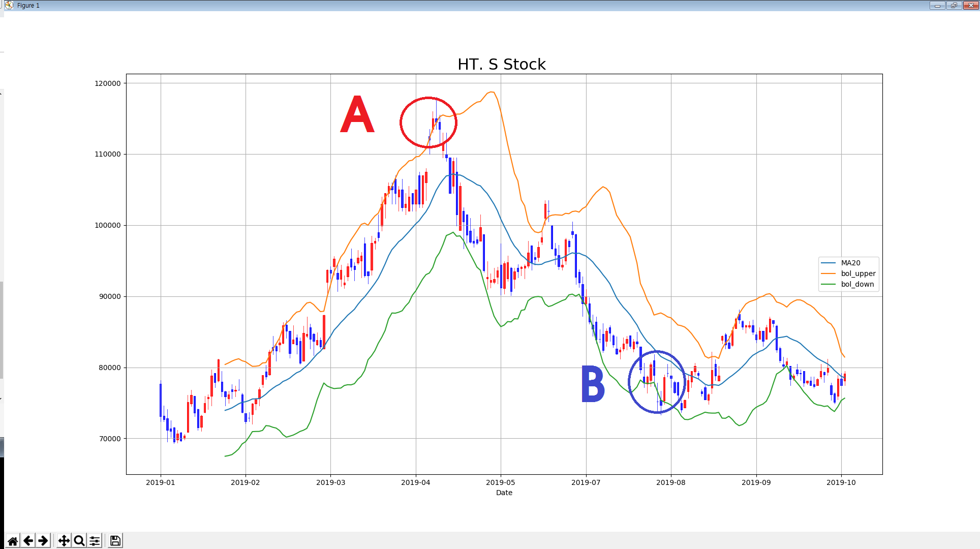Click the bol_upper legend entry
This screenshot has width=980, height=549.
858,273
